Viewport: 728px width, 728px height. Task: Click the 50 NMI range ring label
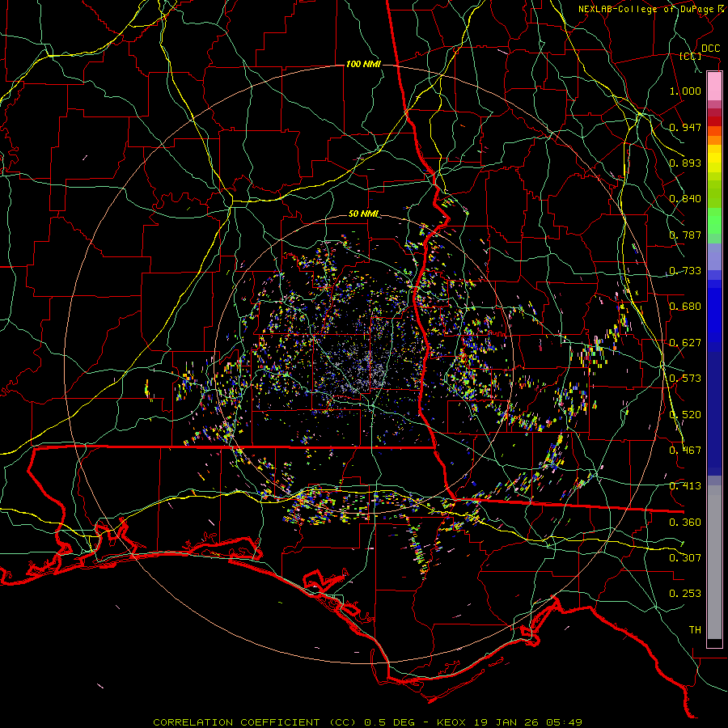[x=363, y=214]
